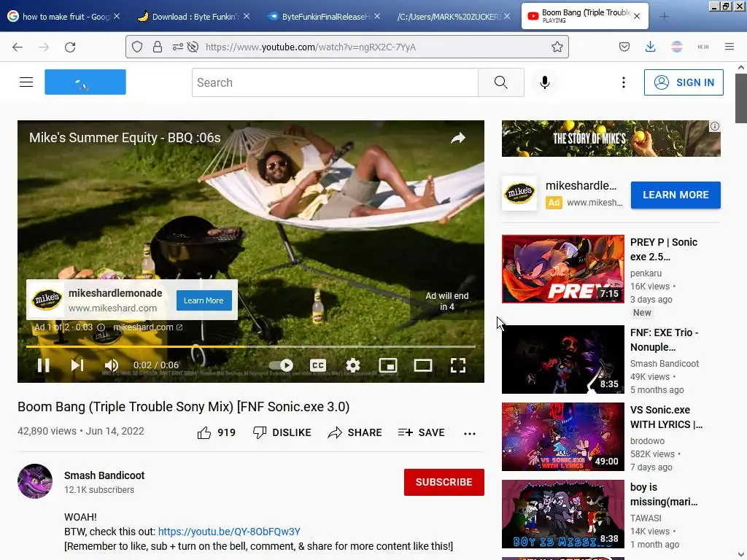Click LEARN MORE sidebar ad button
Viewport: 747px width, 560px height.
pos(676,195)
